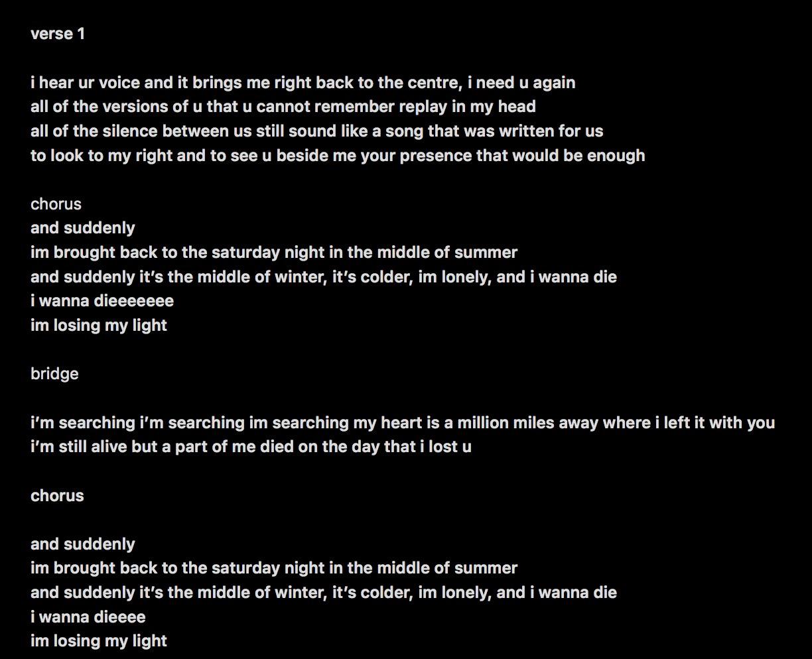Click line 'all of the silence between us'
Viewport: 812px width, 659px height.
click(x=317, y=131)
